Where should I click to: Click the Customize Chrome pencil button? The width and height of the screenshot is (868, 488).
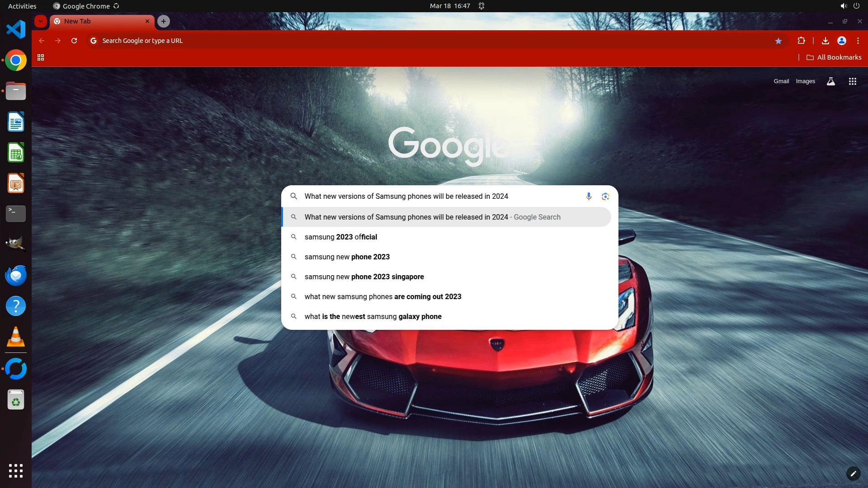click(853, 473)
